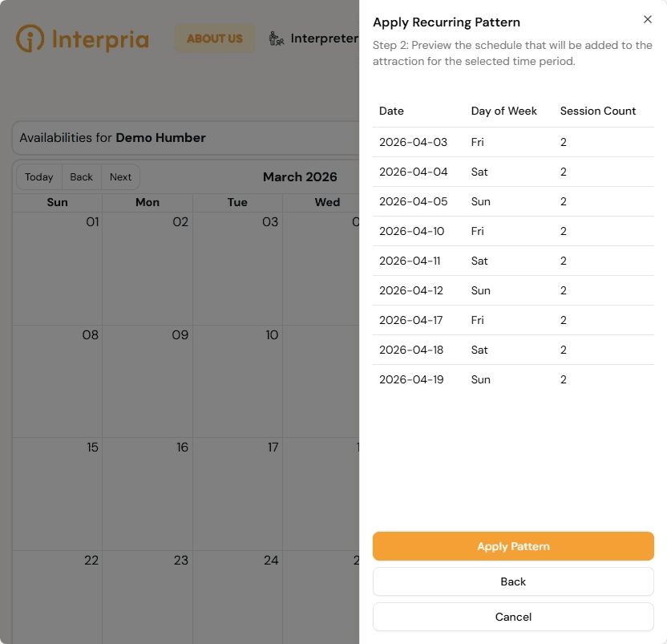
Task: Apply the recurring pattern
Action: click(513, 546)
